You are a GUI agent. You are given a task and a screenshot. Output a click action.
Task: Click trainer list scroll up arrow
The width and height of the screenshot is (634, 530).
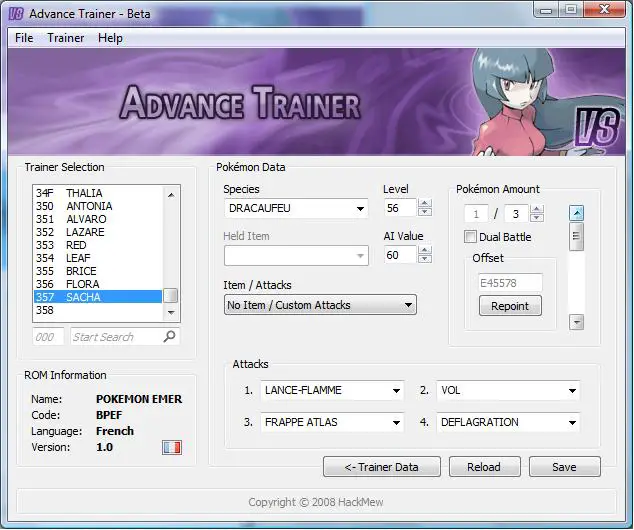click(171, 195)
